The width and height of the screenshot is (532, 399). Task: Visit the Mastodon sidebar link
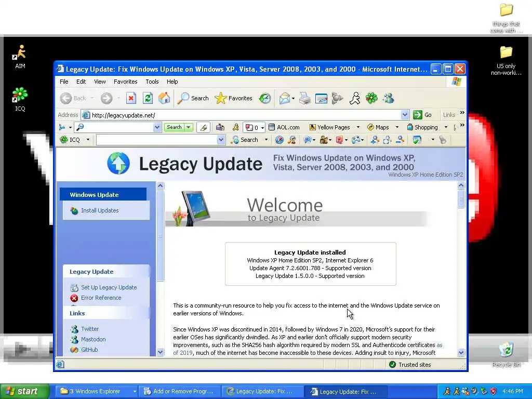[x=93, y=339]
